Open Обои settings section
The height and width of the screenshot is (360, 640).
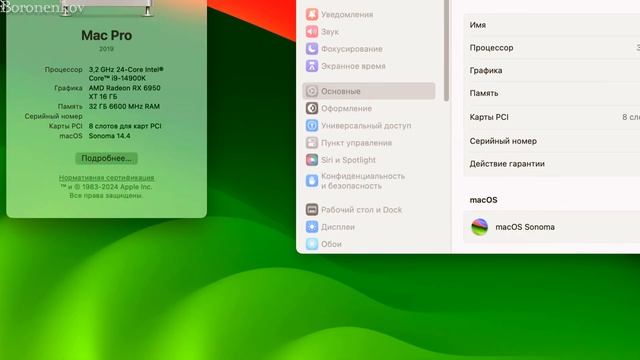[369, 244]
